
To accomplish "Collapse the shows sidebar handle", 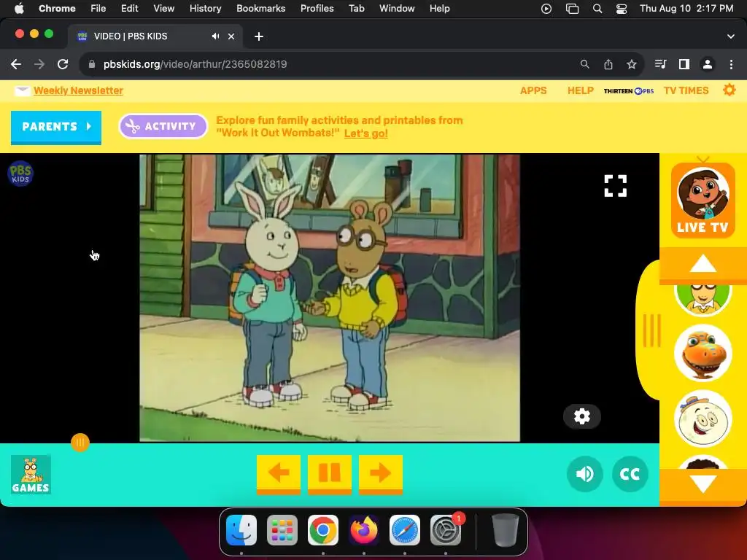I will pyautogui.click(x=651, y=330).
